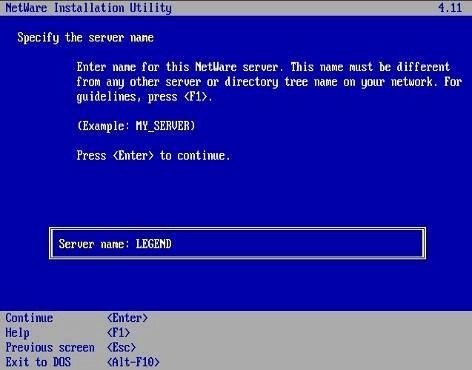Screen dimensions: 472x370
Task: Click the Press <Enter> to continue line
Action: pyautogui.click(x=153, y=156)
